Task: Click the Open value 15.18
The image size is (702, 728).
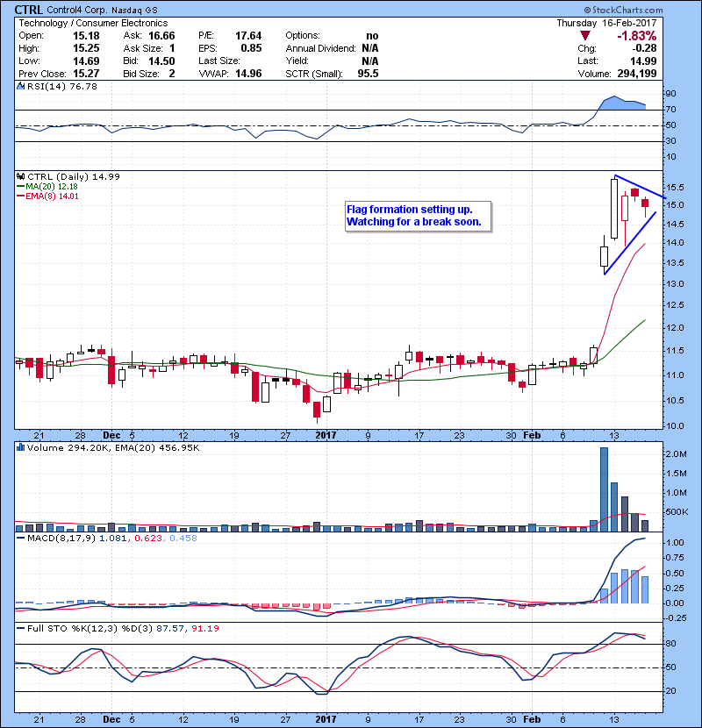Action: click(x=86, y=36)
